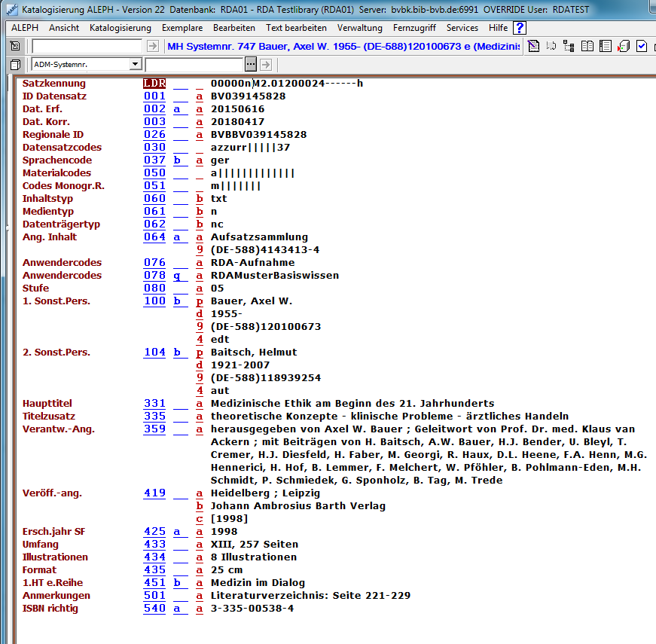
Task: Click the ellipsis browse button
Action: (x=251, y=65)
